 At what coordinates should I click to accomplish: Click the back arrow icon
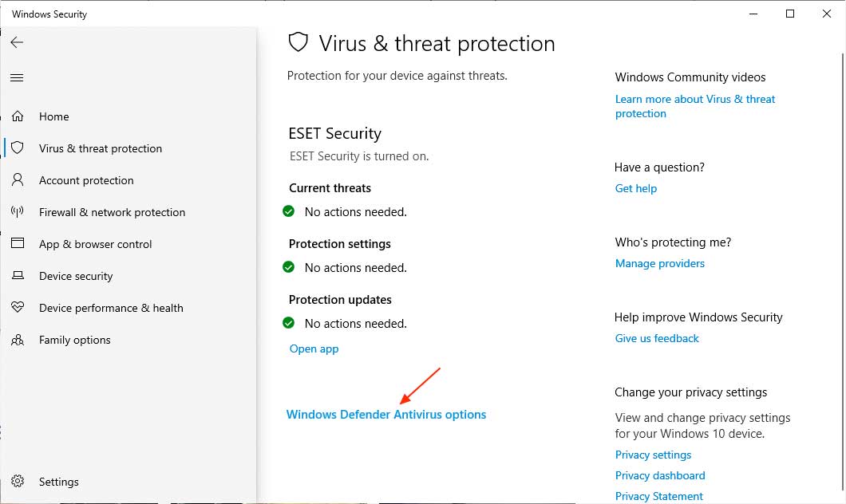pos(17,42)
